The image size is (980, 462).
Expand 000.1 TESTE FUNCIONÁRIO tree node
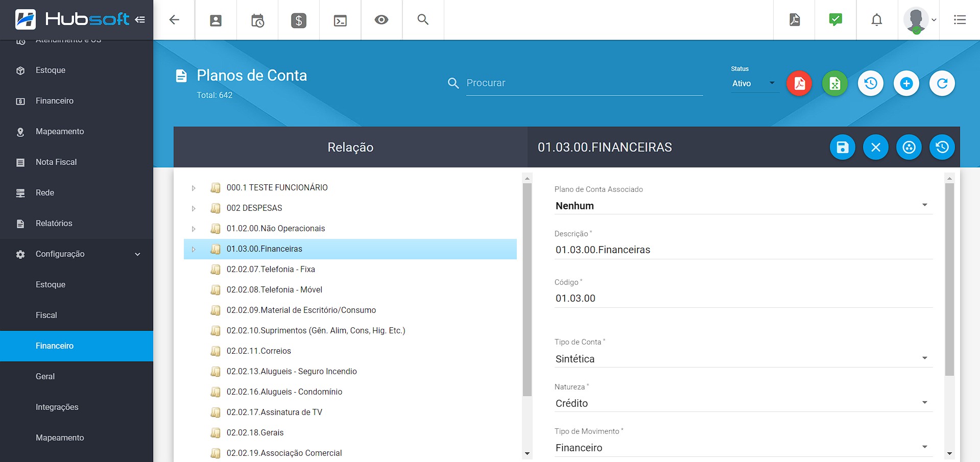194,188
